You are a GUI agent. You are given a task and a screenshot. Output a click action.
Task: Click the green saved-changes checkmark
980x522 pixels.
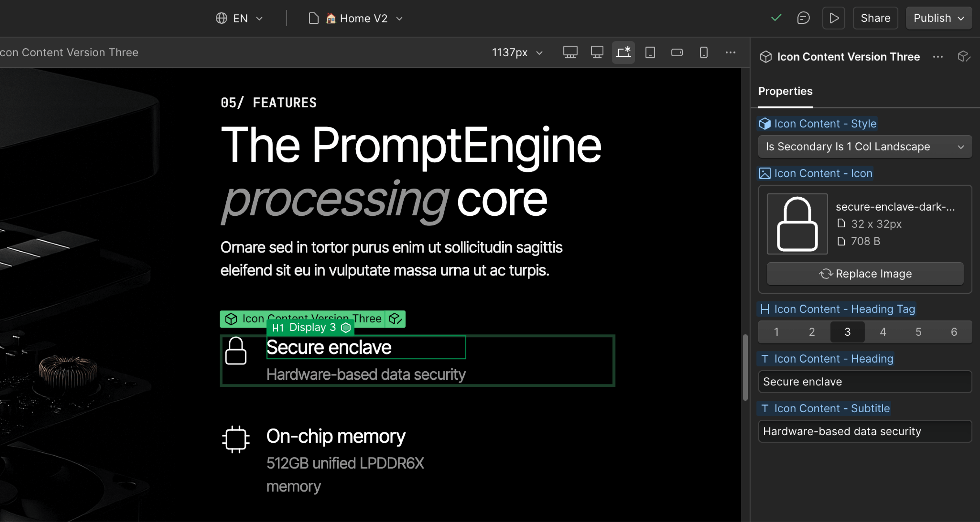776,18
